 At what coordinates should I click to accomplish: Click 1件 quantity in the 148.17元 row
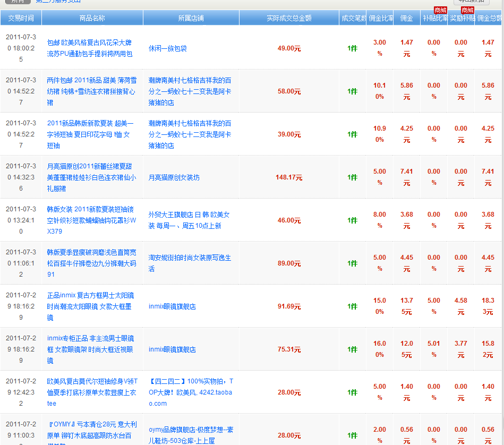(353, 177)
